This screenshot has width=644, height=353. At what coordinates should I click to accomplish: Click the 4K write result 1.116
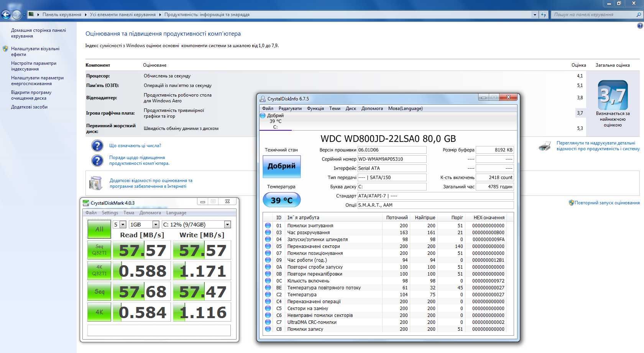point(202,312)
